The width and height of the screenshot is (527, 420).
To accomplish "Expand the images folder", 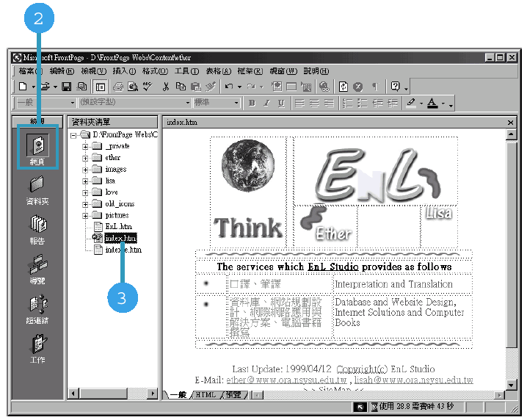I will pyautogui.click(x=85, y=170).
